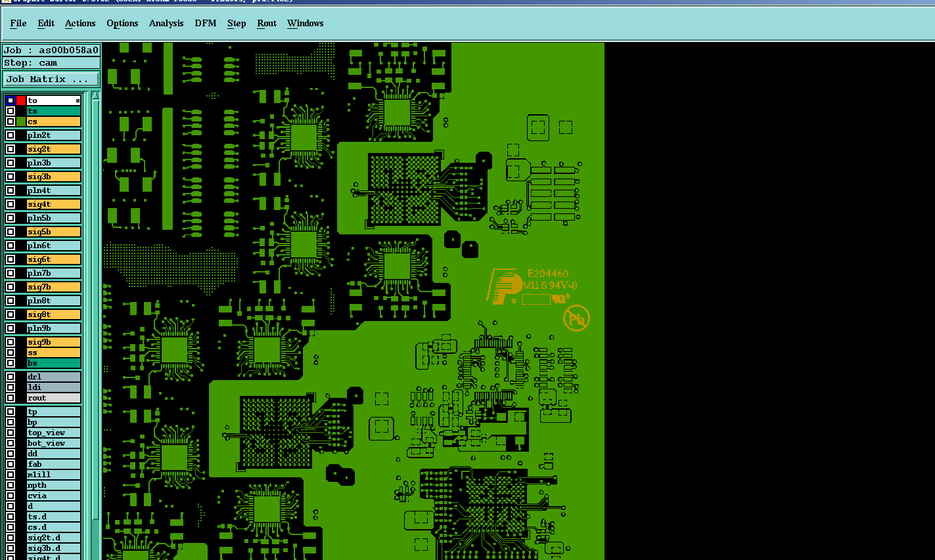Click the Job Matrix ... button

51,79
